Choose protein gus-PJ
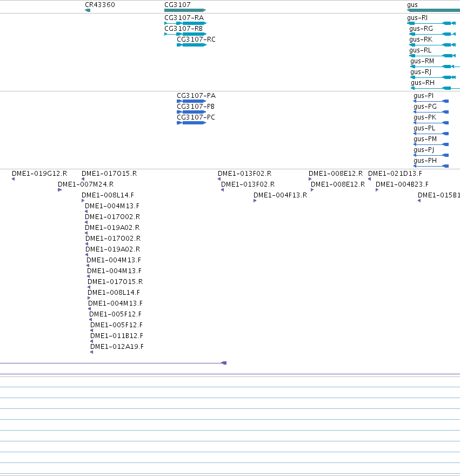This screenshot has height=476, width=460. tap(431, 155)
